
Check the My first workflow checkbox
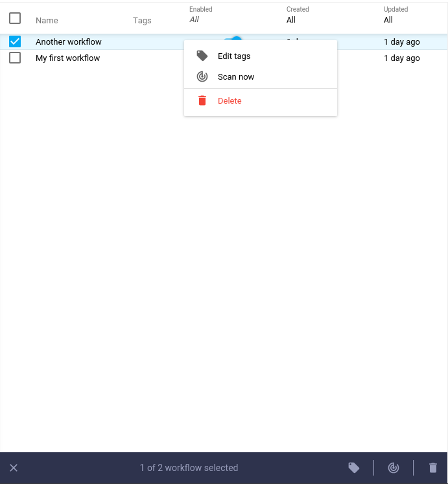click(15, 58)
